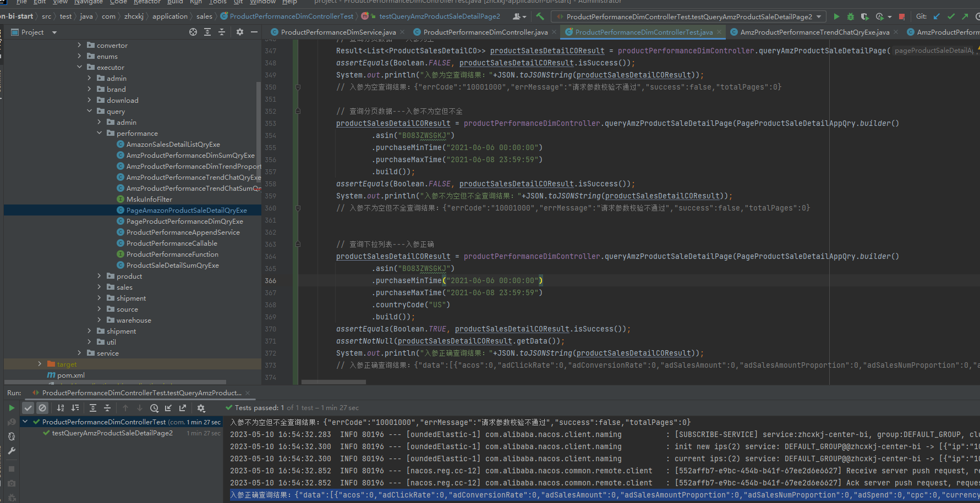This screenshot has width=980, height=503.
Task: Sort test results alphabetically
Action: (x=61, y=408)
